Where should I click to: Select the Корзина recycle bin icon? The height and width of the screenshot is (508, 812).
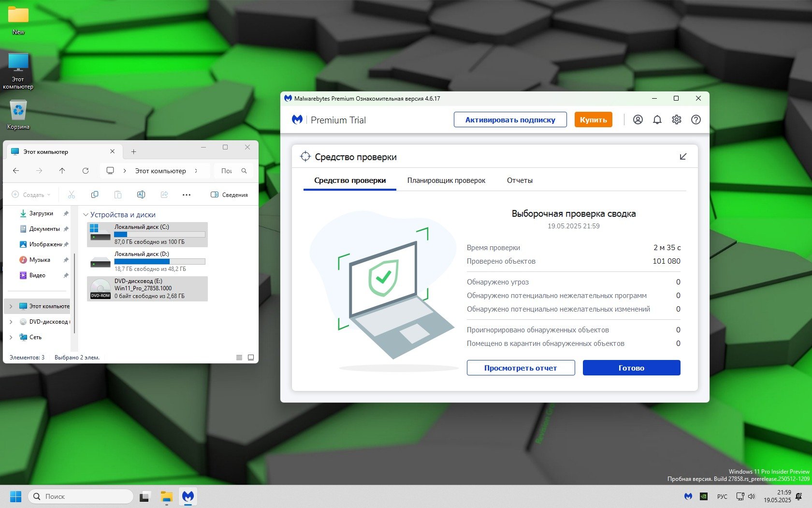[x=18, y=115]
